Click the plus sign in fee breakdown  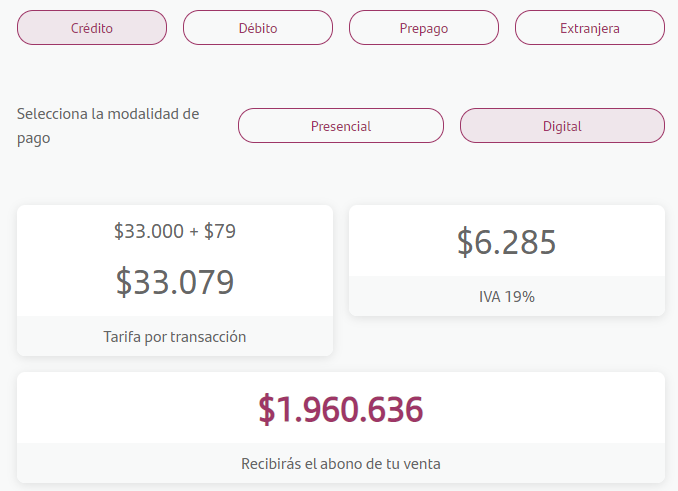pyautogui.click(x=194, y=232)
